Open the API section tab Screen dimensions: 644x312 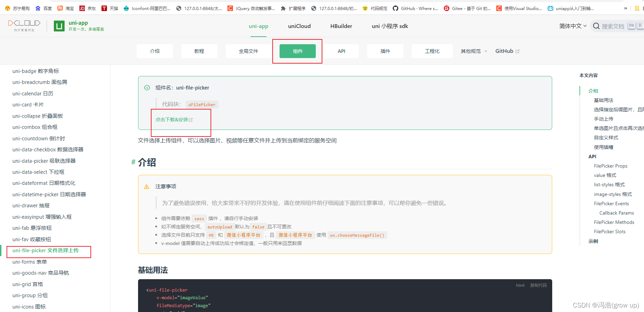341,51
